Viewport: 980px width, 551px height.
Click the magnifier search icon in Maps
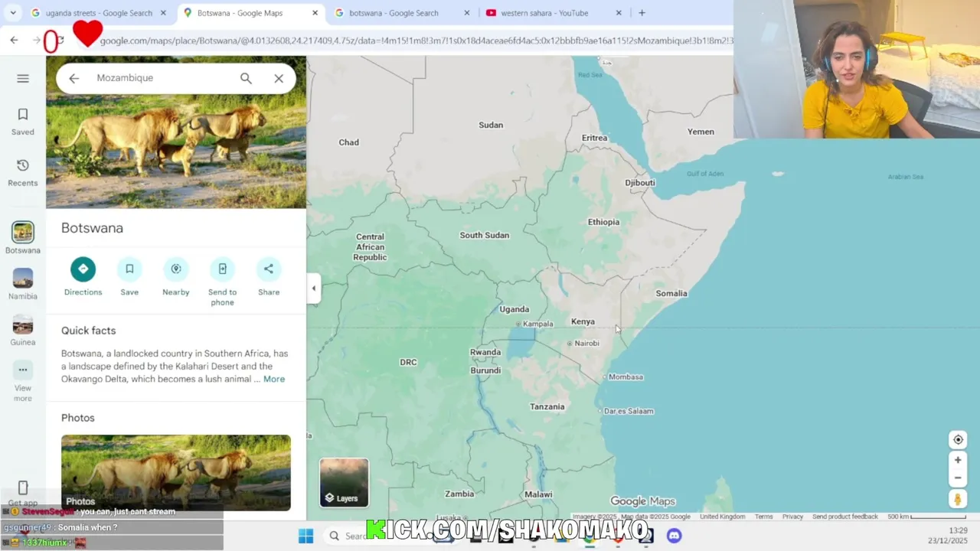tap(246, 78)
